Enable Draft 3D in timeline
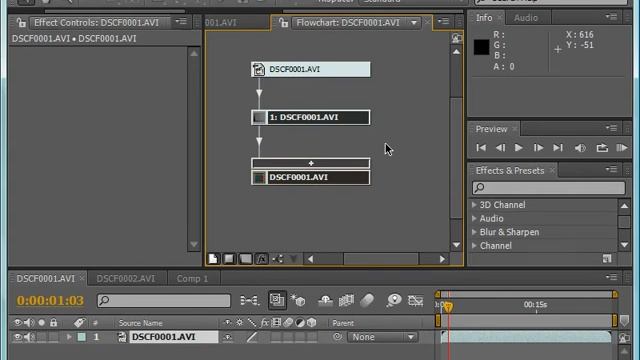This screenshot has width=640, height=360. [298, 301]
